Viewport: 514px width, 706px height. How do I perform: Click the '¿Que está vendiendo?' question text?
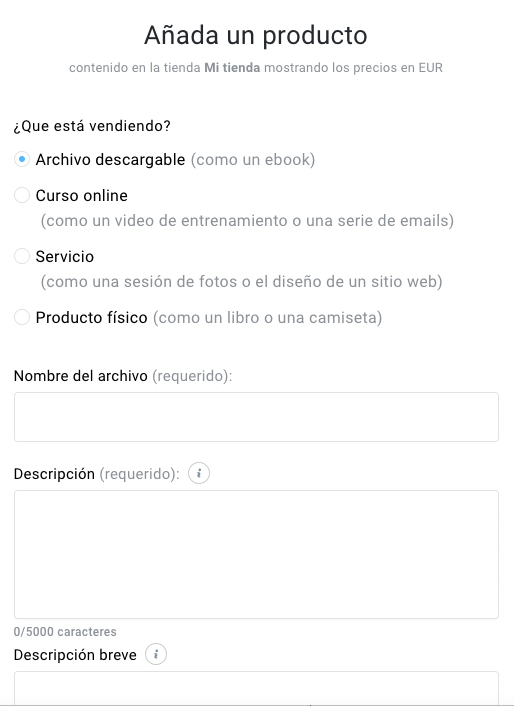tap(92, 126)
